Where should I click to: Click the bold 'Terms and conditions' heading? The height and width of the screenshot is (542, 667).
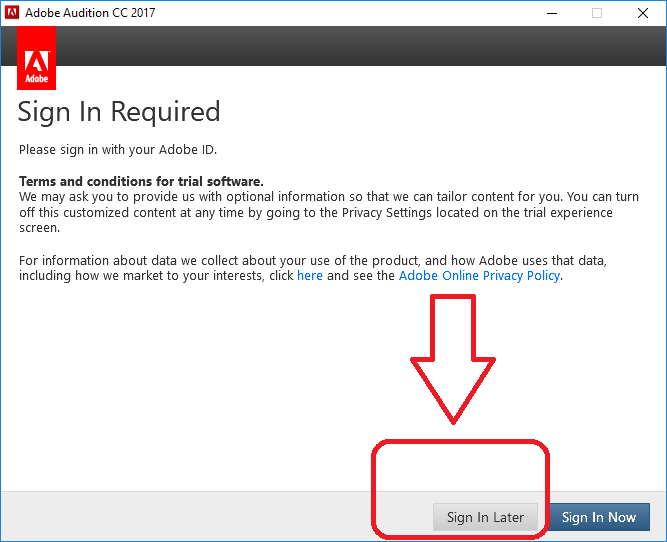click(141, 181)
